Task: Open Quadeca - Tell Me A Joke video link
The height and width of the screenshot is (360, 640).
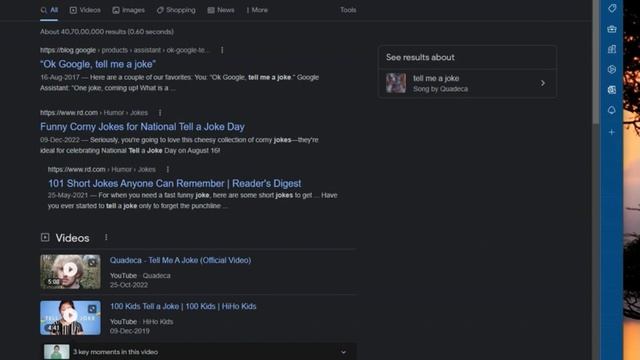Action: point(180,260)
